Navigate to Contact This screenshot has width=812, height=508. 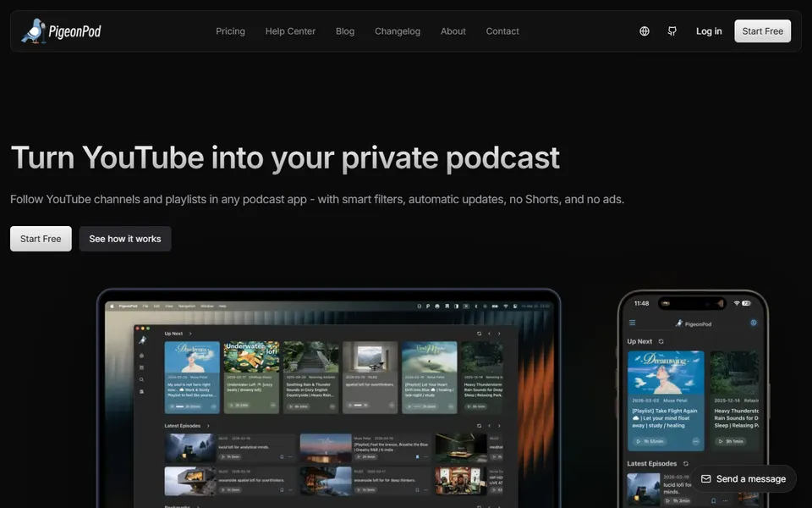tap(502, 31)
